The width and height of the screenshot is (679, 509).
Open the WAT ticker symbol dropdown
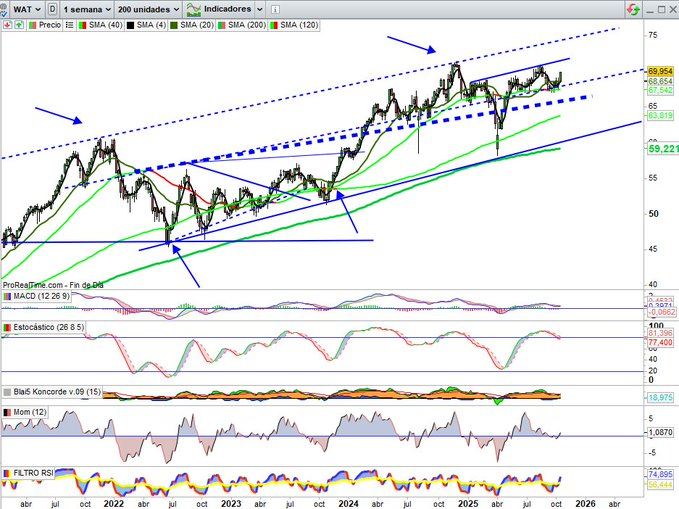(26, 9)
